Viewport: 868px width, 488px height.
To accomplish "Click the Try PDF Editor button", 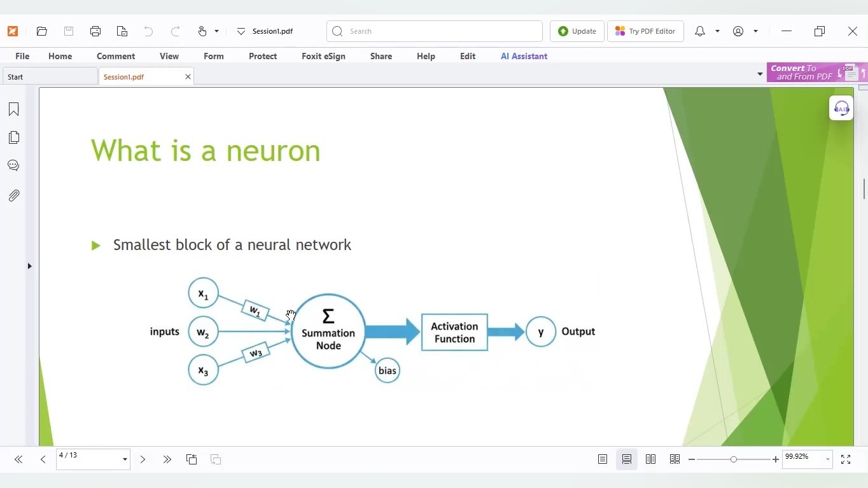I will click(645, 31).
